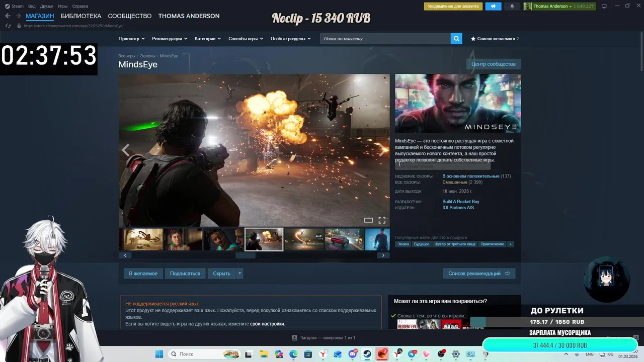The image size is (644, 362).
Task: Open the Вид menu
Action: pos(32,6)
